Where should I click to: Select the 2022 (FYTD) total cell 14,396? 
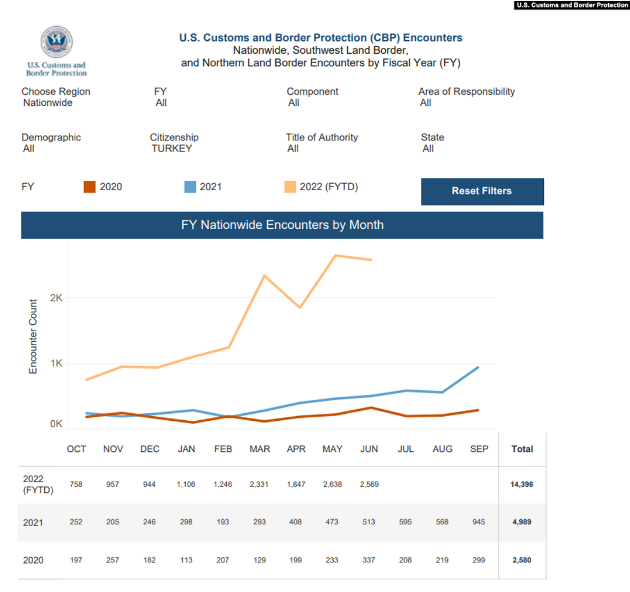pos(522,484)
